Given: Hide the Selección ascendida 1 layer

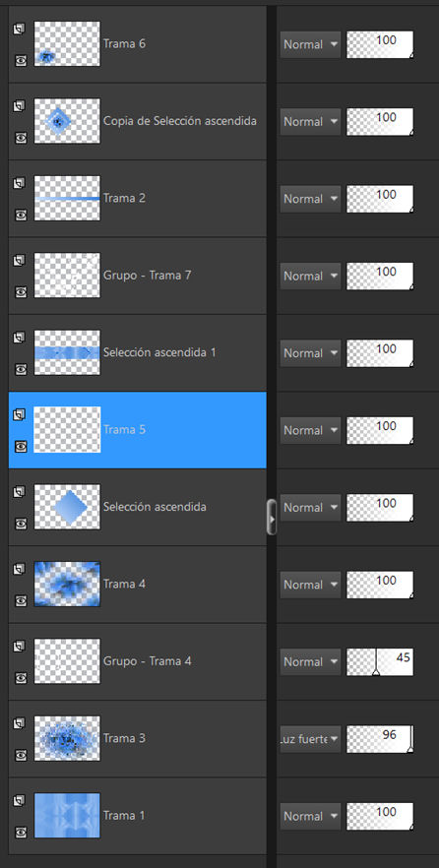Looking at the screenshot, I should coord(21,369).
